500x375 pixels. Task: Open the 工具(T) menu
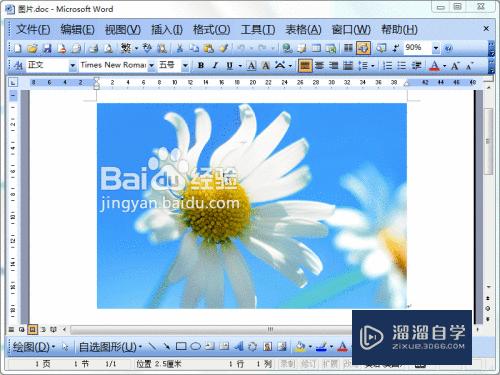[x=258, y=30]
